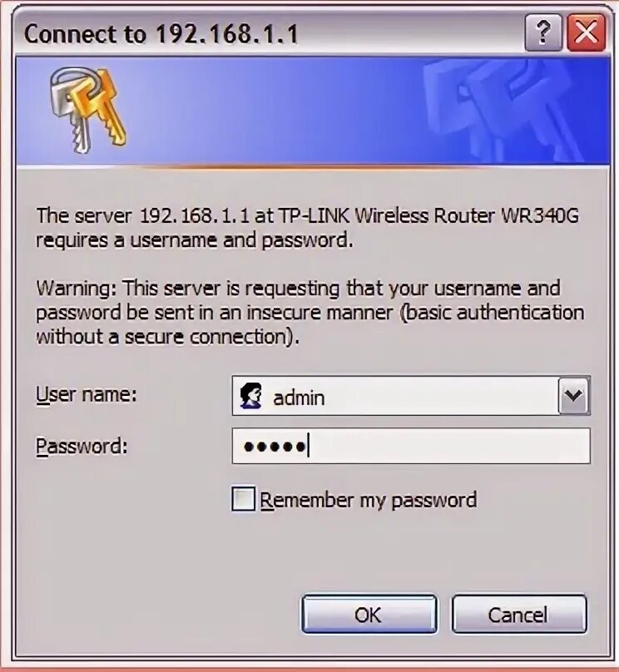The height and width of the screenshot is (672, 619).
Task: Click the padlock and keys icon
Action: tap(88, 110)
